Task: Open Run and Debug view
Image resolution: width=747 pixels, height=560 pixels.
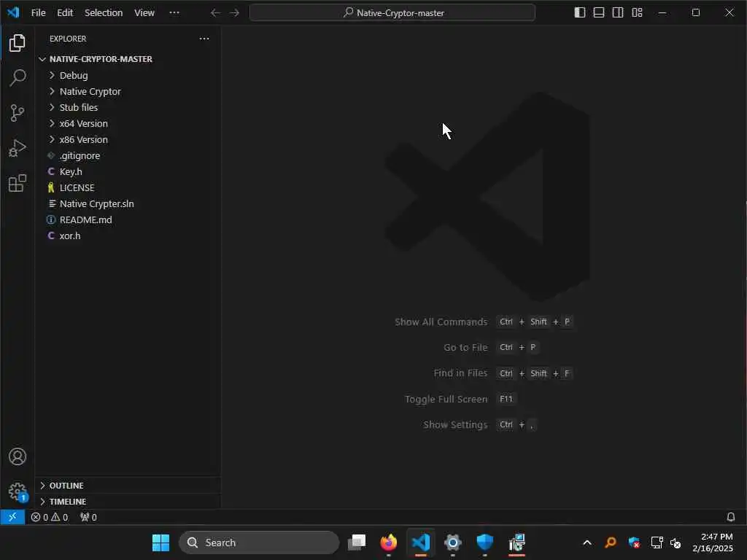Action: coord(18,148)
